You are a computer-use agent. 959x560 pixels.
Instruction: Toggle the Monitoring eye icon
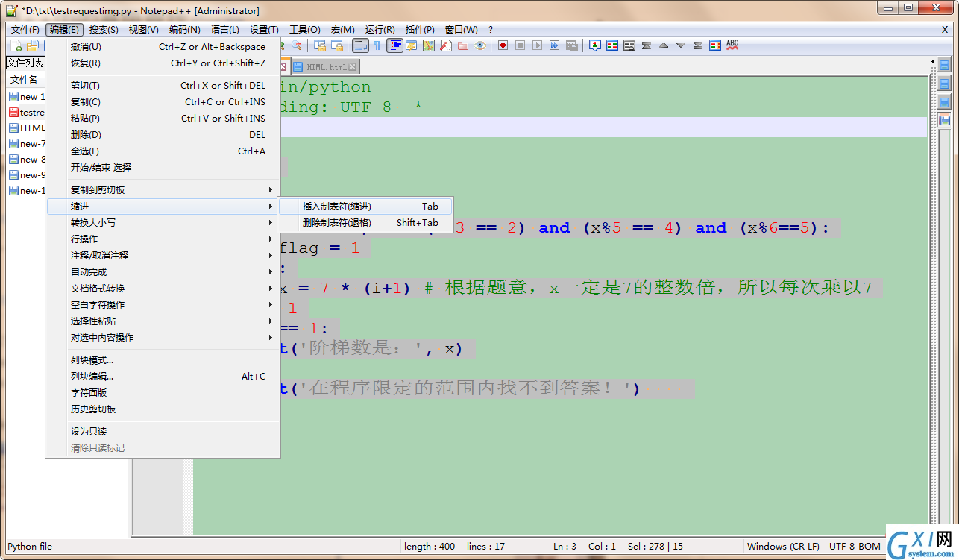480,45
